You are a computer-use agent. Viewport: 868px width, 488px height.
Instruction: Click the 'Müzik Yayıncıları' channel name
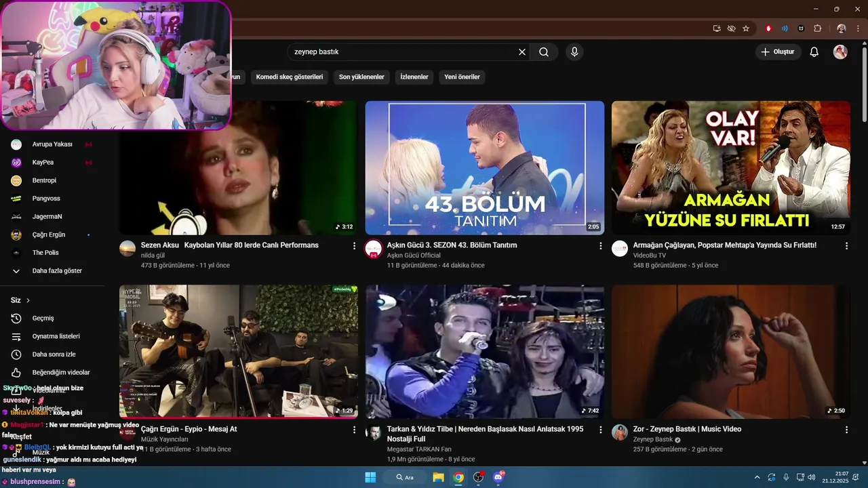(x=164, y=439)
